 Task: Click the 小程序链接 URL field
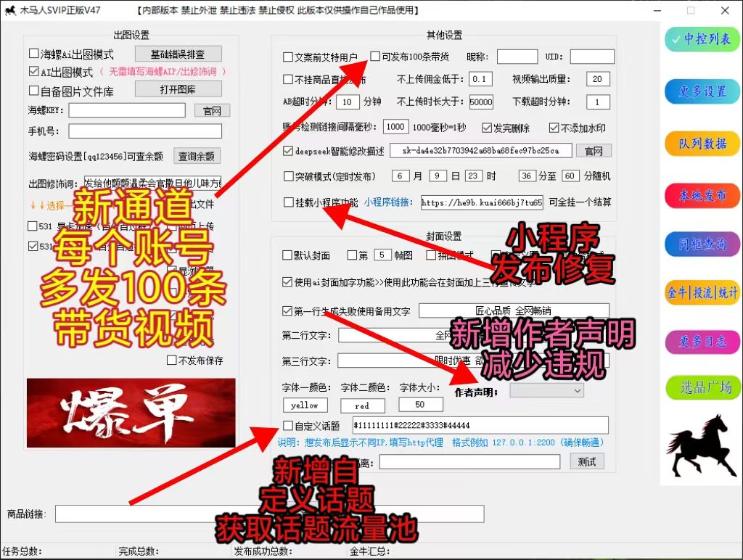[482, 202]
